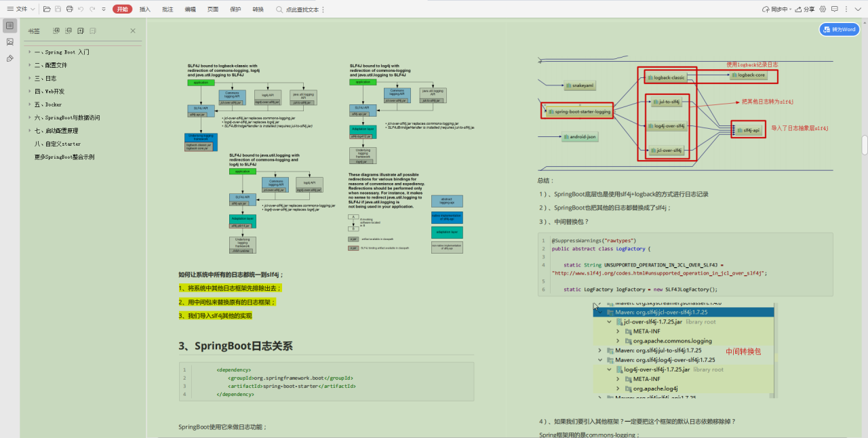Image resolution: width=868 pixels, height=438 pixels.
Task: Go to bookmark 五、Docker
Action: (x=48, y=104)
